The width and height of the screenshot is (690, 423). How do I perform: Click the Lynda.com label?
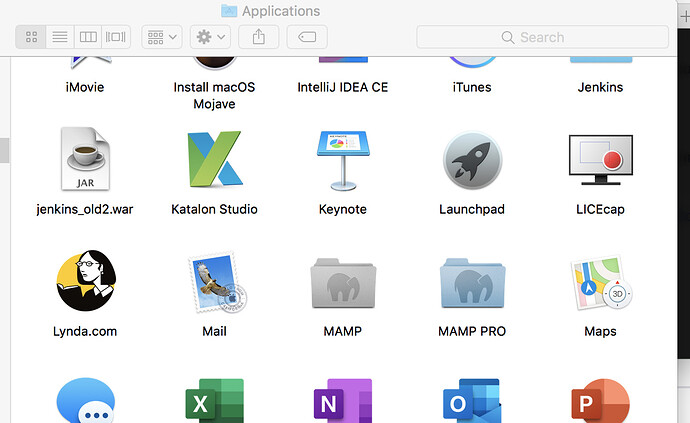click(x=85, y=331)
